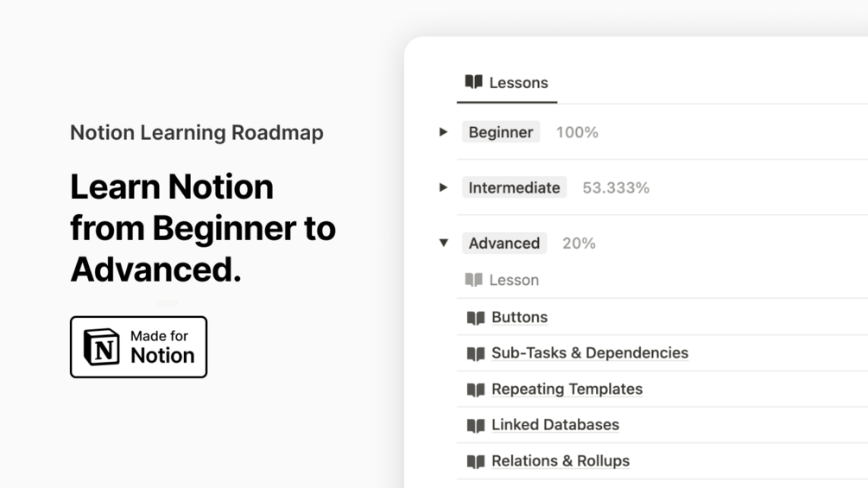
Task: Click the book icon beside Buttons
Action: (x=475, y=318)
